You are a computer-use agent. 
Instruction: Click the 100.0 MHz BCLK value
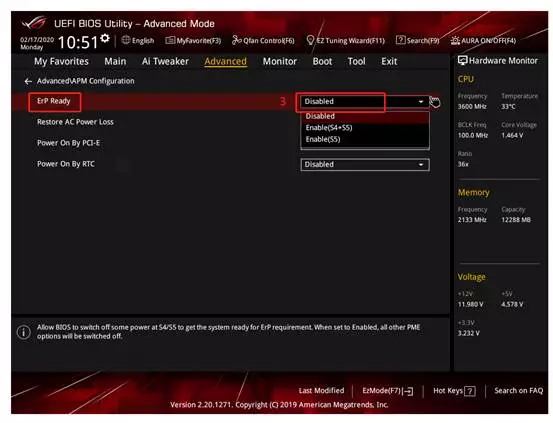(x=473, y=135)
